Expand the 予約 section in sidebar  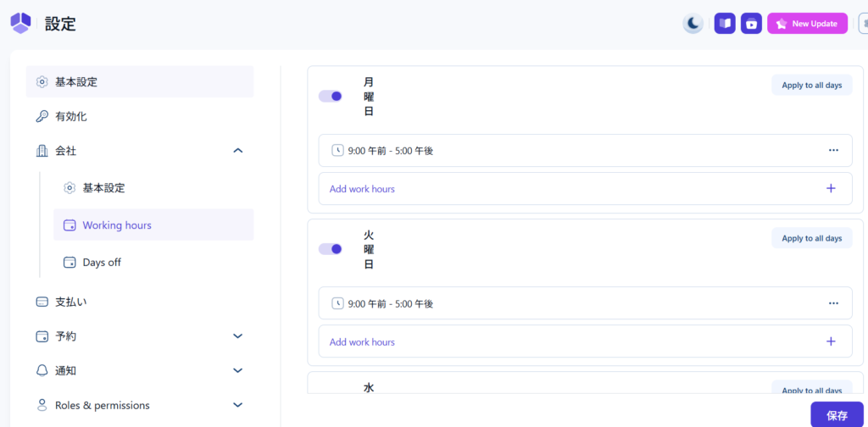pos(237,336)
